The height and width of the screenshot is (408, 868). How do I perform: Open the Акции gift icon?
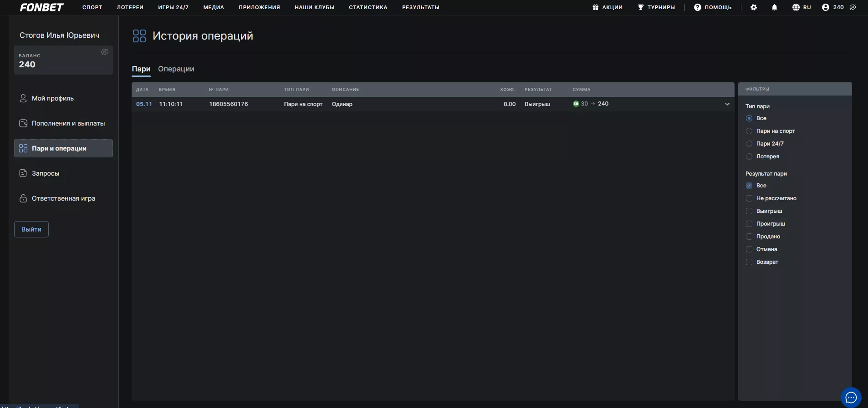pos(595,7)
